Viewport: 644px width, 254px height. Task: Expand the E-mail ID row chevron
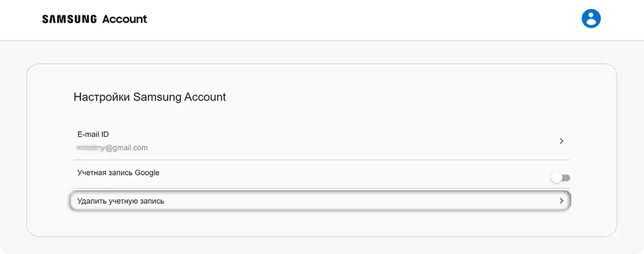pos(562,141)
